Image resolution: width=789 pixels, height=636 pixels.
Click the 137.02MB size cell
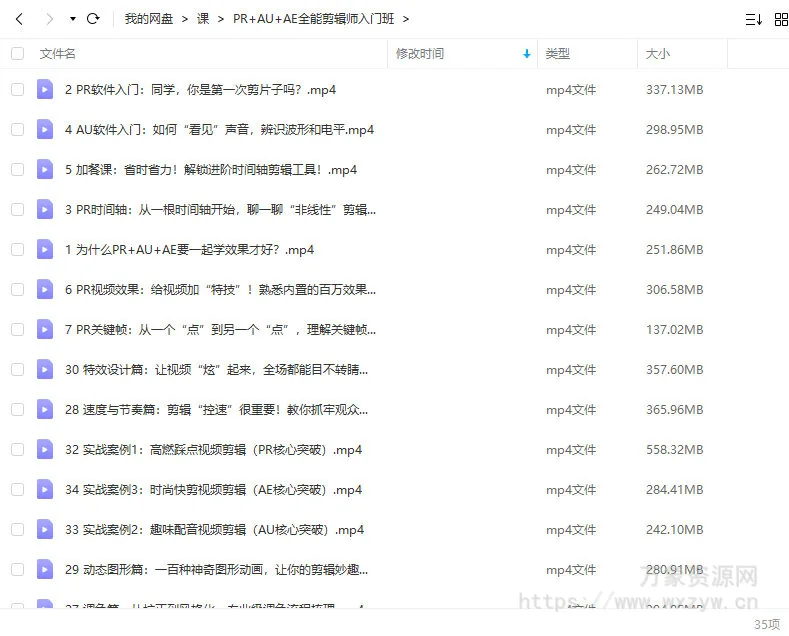click(x=675, y=330)
